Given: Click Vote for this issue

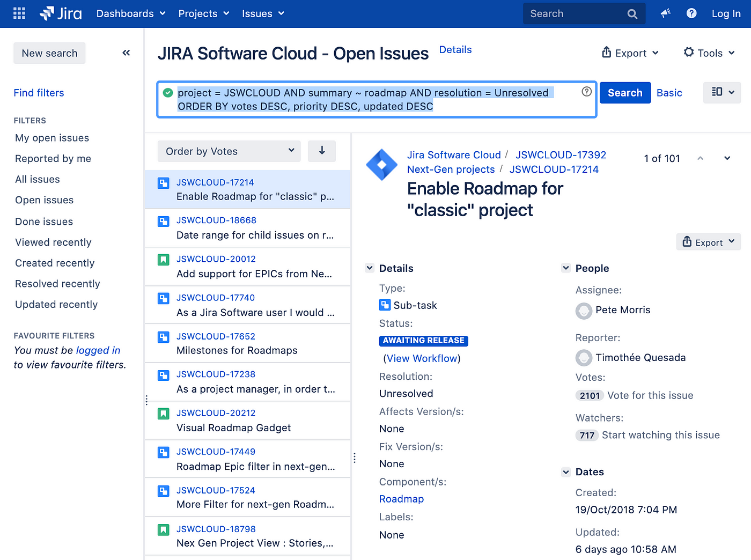Looking at the screenshot, I should click(x=650, y=395).
